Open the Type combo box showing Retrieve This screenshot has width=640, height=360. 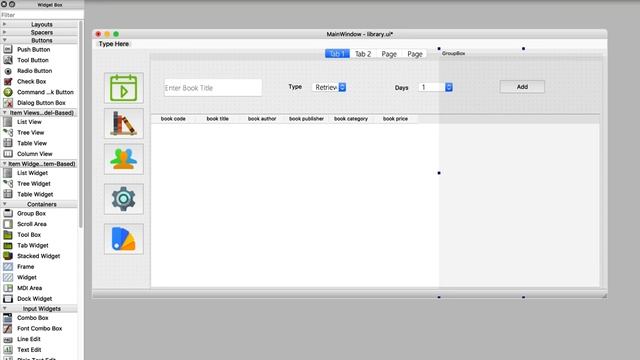329,87
